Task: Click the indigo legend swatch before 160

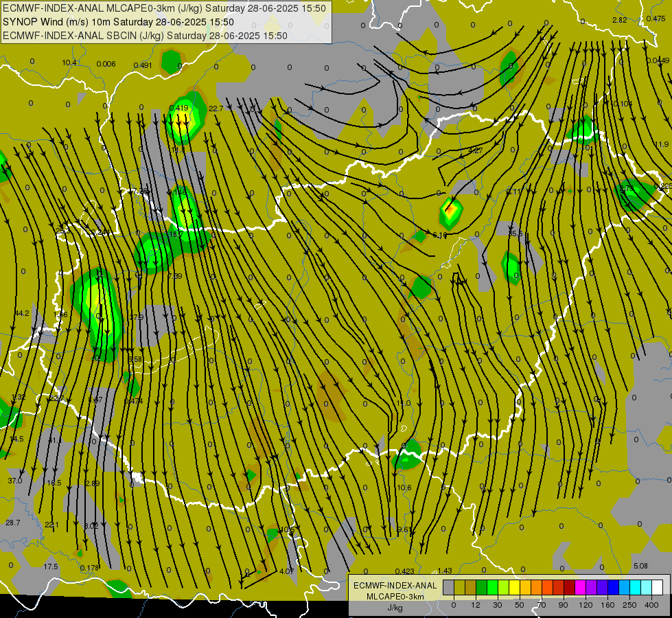Action: tap(603, 587)
